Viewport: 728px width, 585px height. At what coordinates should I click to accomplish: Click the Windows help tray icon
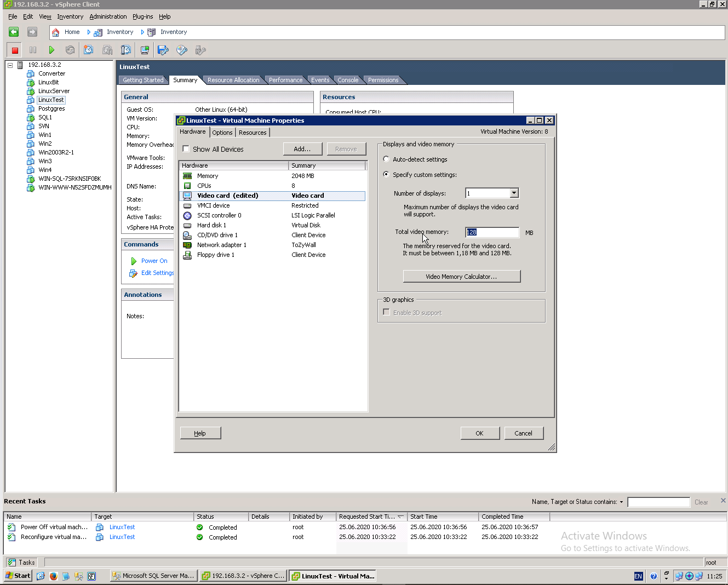tap(654, 576)
